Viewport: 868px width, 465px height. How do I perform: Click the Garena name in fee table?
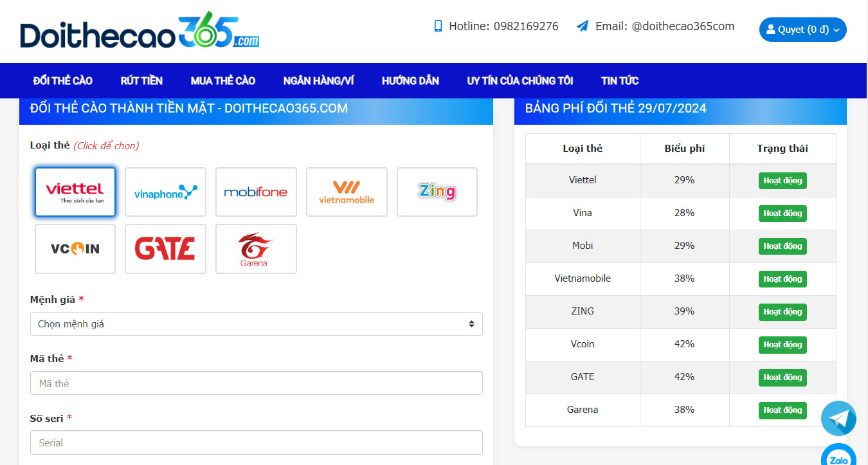(x=583, y=410)
